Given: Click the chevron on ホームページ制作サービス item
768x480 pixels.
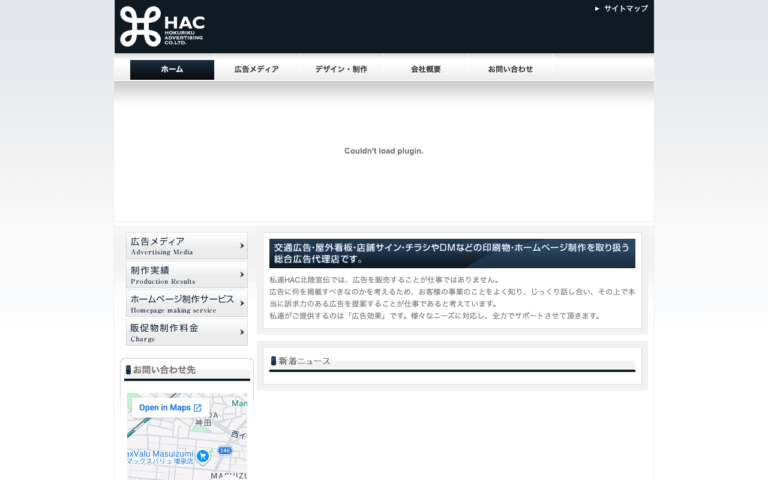Looking at the screenshot, I should tap(241, 303).
